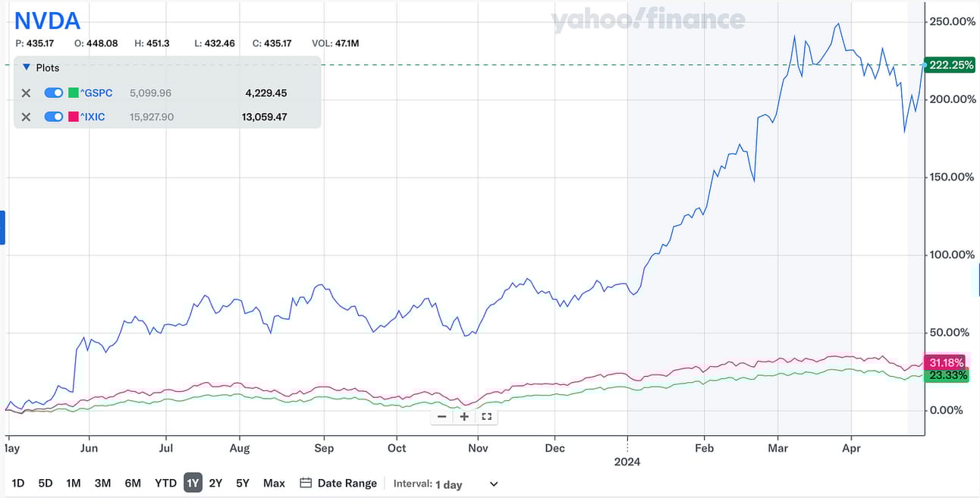
Task: Zoom out the chart with the minus icon
Action: 442,416
